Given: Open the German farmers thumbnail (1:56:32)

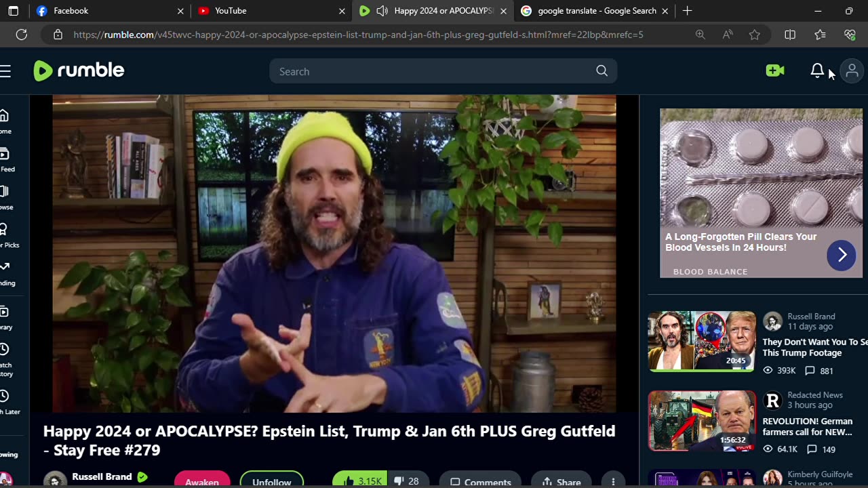Looking at the screenshot, I should coord(701,420).
